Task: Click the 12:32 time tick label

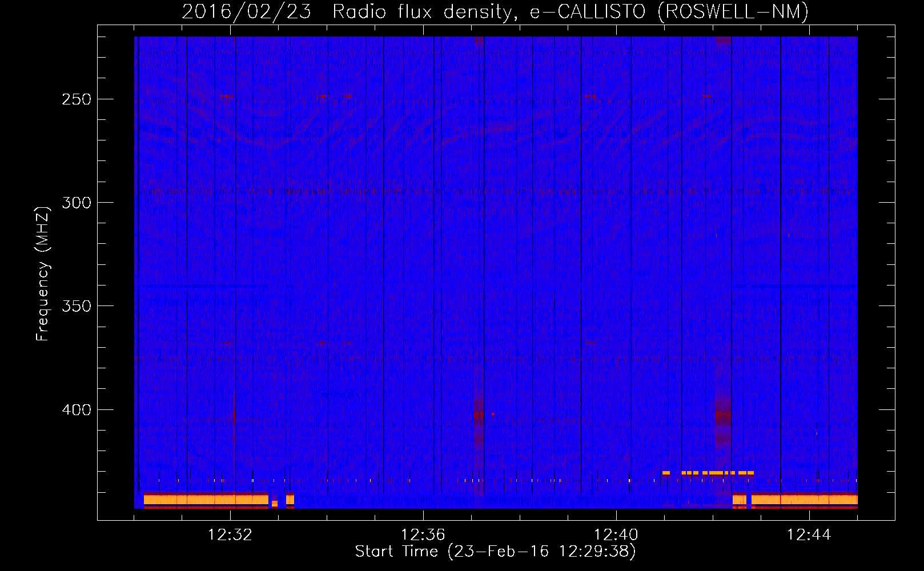Action: click(230, 534)
